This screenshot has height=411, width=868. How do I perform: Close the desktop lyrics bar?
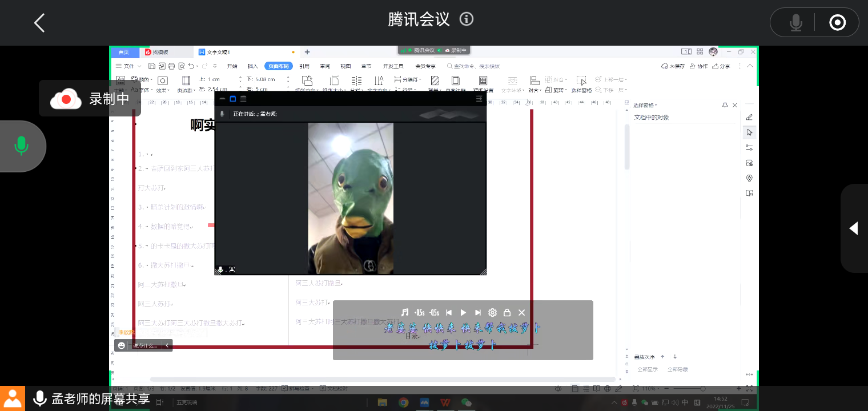click(x=521, y=313)
